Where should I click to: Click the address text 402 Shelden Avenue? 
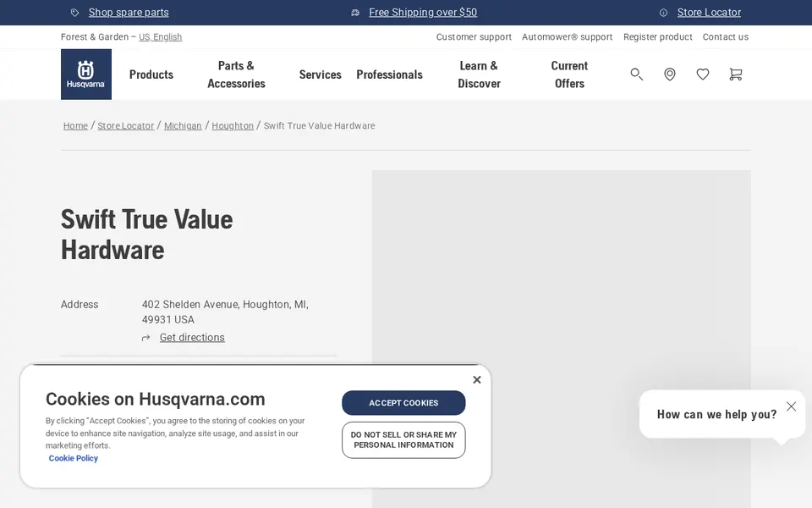click(x=225, y=312)
